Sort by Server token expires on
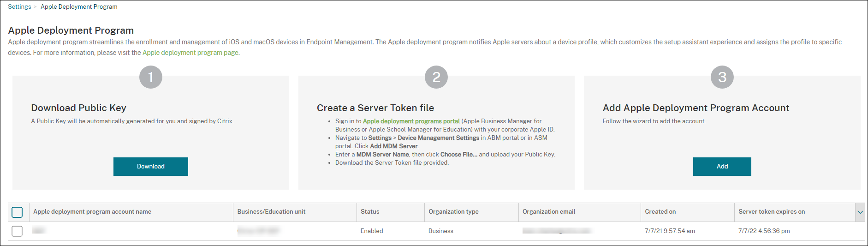Screen dimensions: 868x246 (x=771, y=212)
